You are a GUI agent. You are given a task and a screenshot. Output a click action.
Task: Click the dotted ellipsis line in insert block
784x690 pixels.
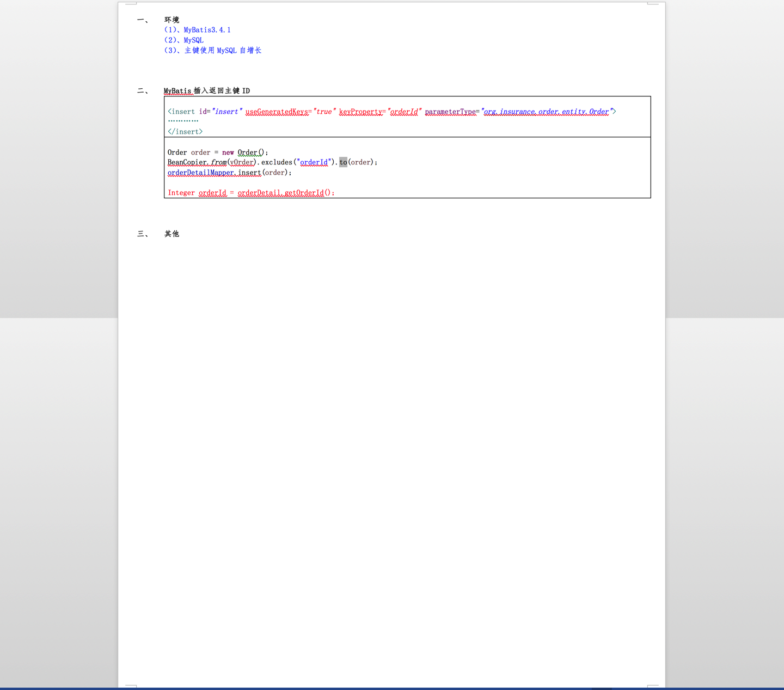point(183,121)
